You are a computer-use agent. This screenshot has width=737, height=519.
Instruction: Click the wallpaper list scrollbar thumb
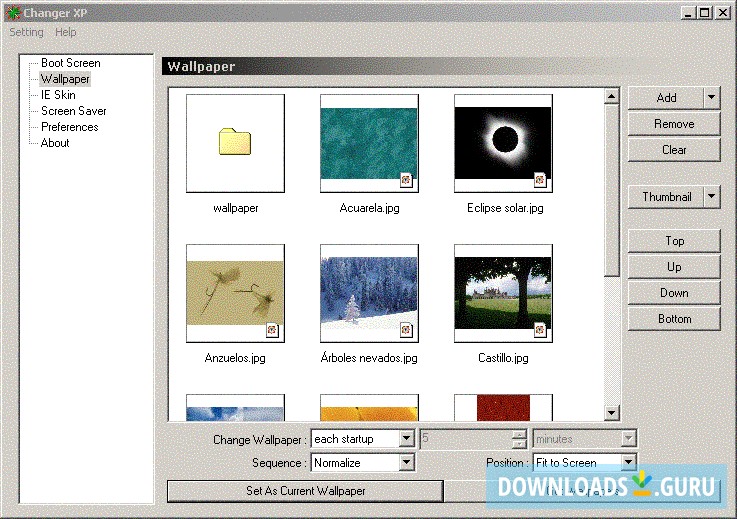coord(611,190)
